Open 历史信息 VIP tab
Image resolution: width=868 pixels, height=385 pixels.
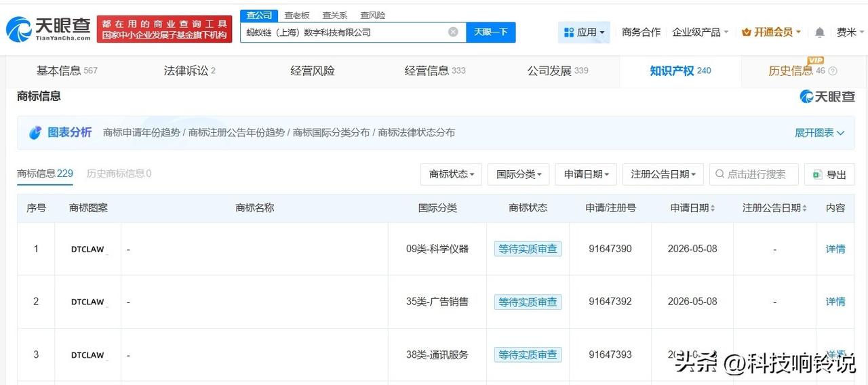(803, 70)
